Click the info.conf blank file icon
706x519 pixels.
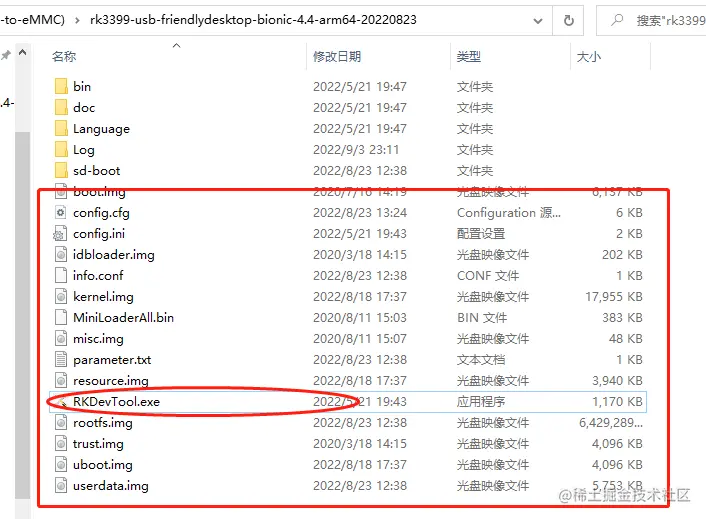[x=61, y=275]
